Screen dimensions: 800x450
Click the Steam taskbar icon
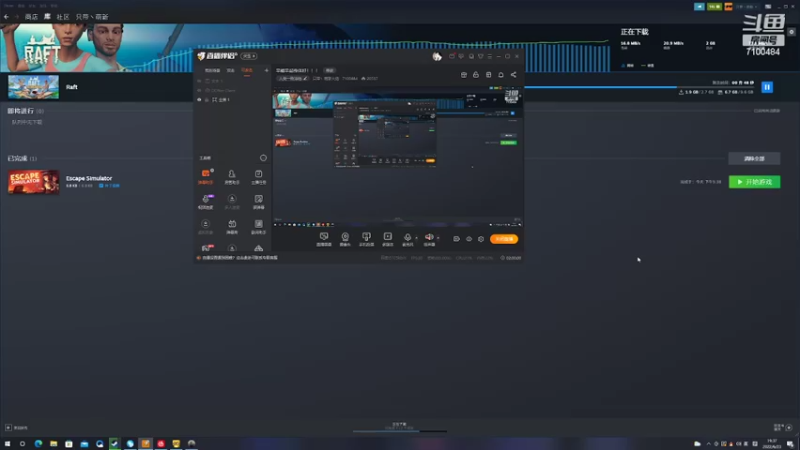[114, 444]
